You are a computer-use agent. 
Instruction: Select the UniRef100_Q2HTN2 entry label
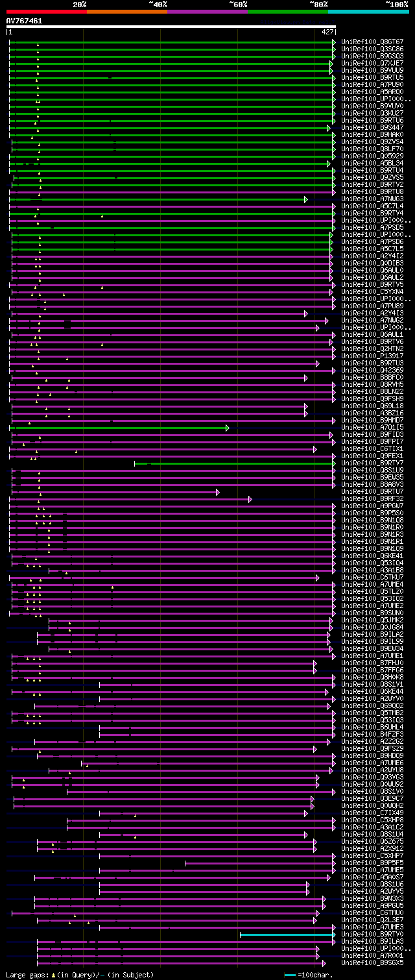372,349
